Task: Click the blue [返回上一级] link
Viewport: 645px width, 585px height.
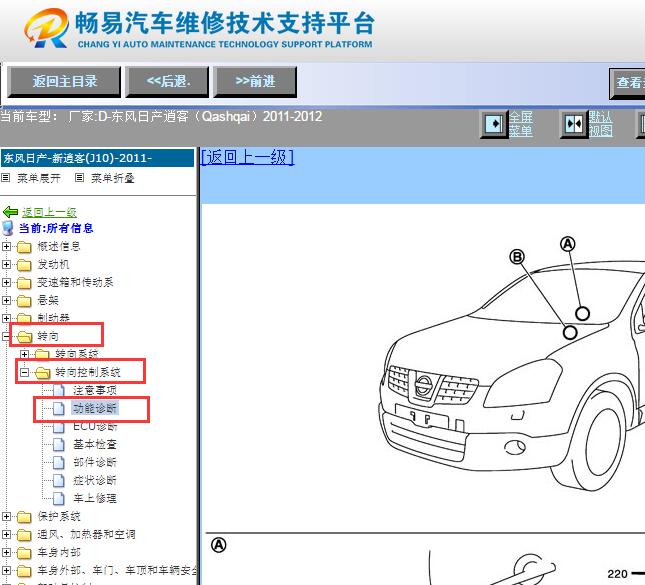Action: click(248, 157)
